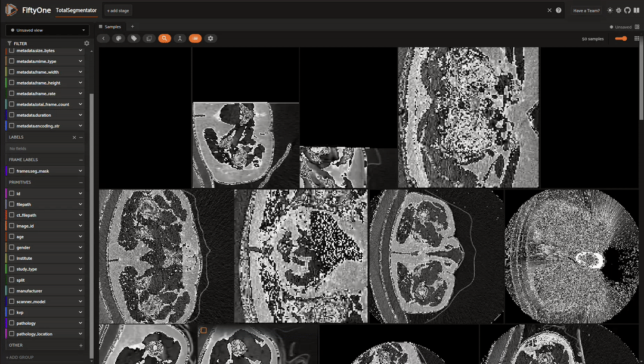Open the similarity search magnifier icon
The image size is (644, 364).
pos(165,38)
